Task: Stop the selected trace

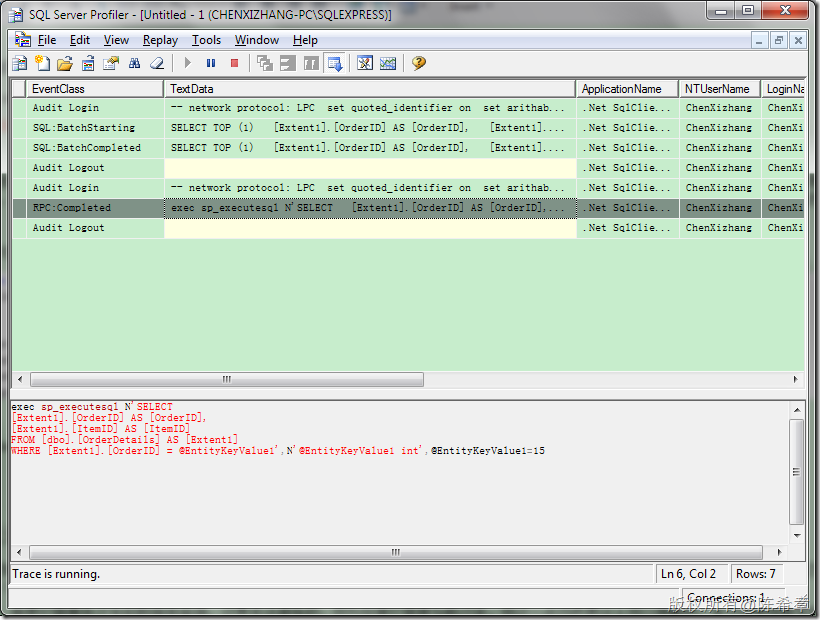Action: click(235, 63)
